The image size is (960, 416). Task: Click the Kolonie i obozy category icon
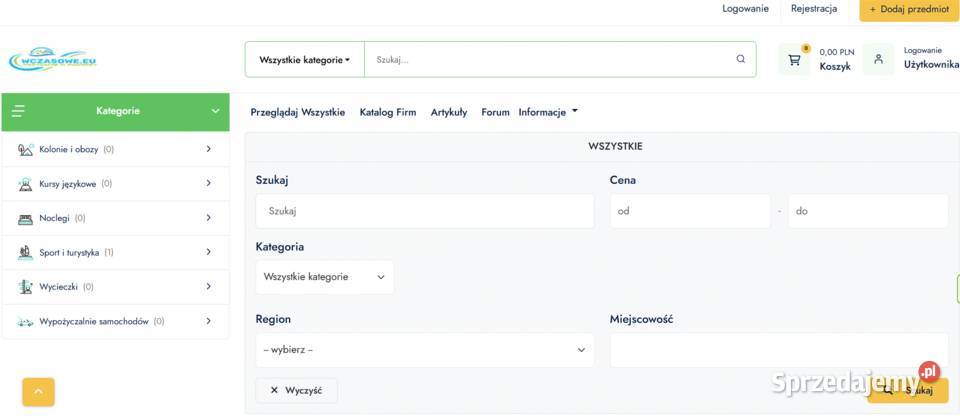pos(26,150)
